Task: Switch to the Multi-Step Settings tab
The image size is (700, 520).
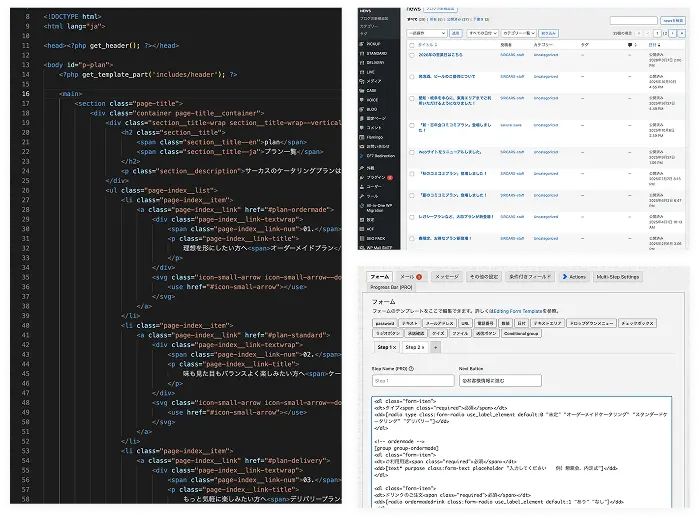Action: (x=617, y=277)
